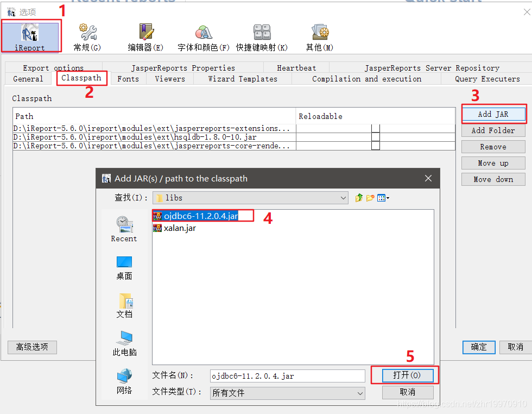Switch to the Export options tab
Image resolution: width=532 pixels, height=414 pixels.
53,67
